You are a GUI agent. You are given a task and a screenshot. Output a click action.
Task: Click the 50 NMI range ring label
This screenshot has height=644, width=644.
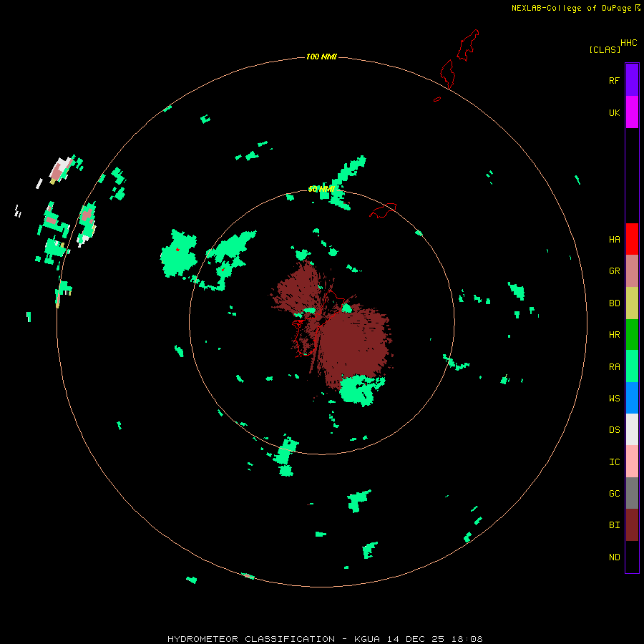tap(321, 189)
